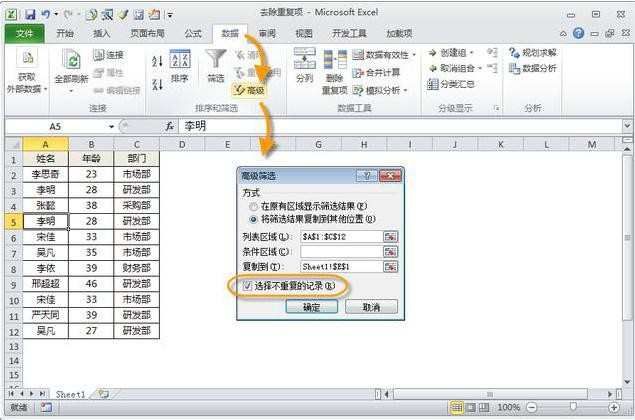
Task: Open the Outline dialog launcher
Action: [496, 108]
